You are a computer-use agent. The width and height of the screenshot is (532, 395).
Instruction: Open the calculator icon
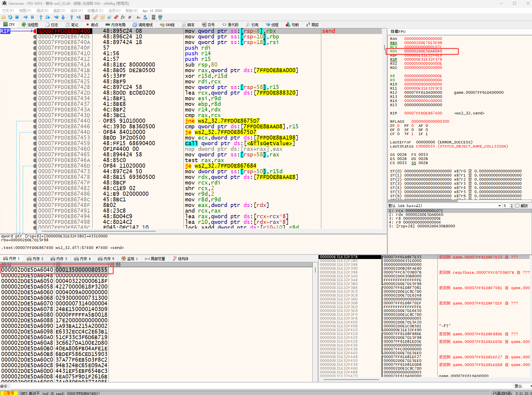(153, 17)
